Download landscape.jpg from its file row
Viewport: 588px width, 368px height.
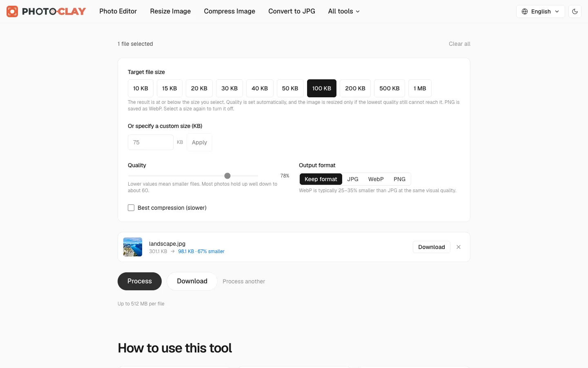click(x=432, y=247)
